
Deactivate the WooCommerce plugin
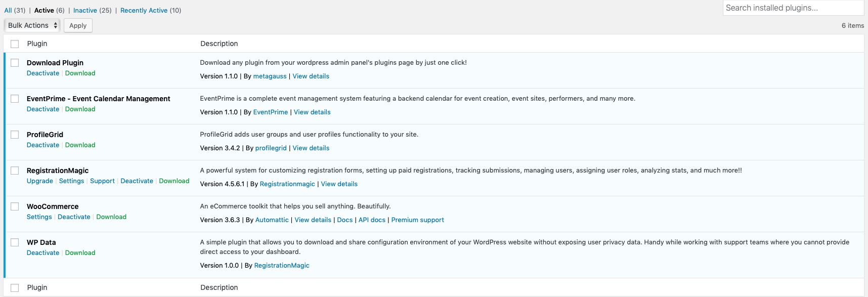74,217
